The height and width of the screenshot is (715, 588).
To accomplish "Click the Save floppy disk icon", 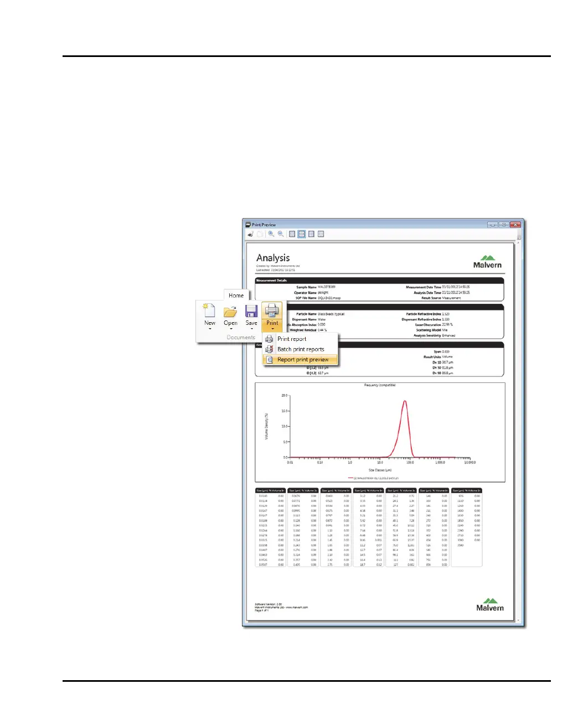I will click(x=251, y=311).
